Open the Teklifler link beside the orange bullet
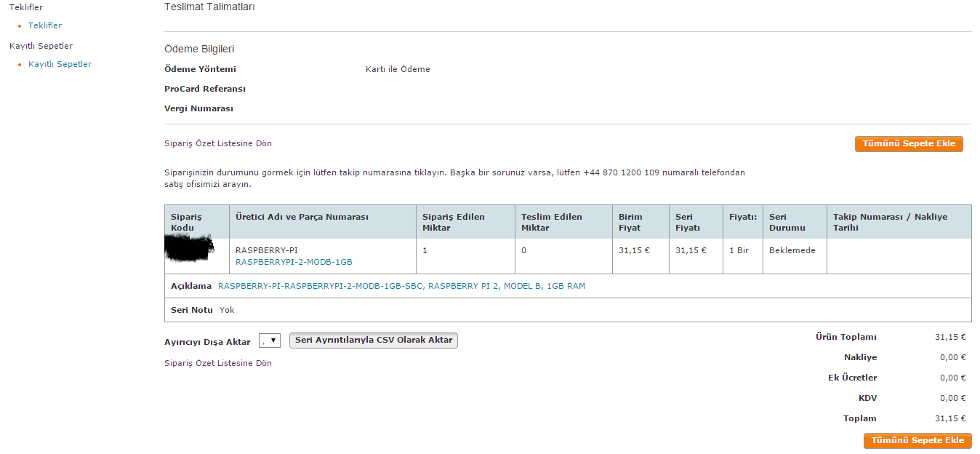The width and height of the screenshot is (980, 454). [x=45, y=25]
